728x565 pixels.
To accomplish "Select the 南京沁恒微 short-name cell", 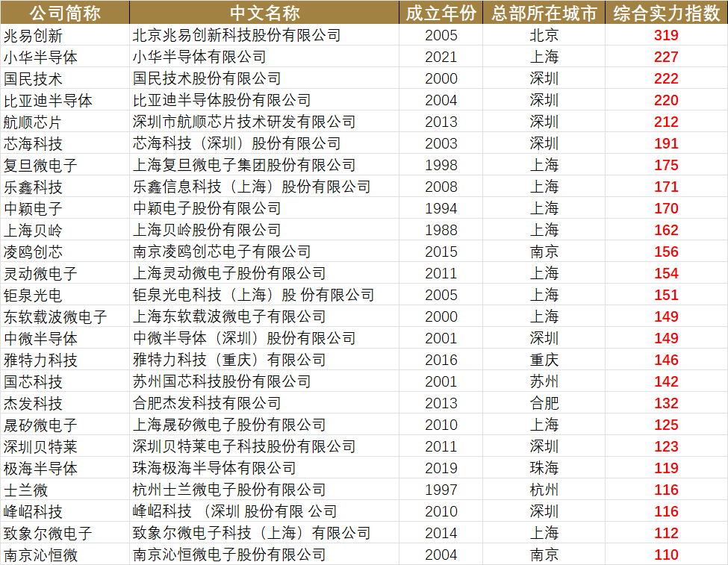I will click(65, 555).
